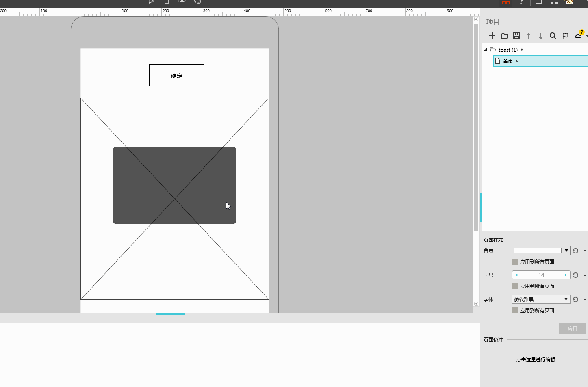Open more options arrow beside 背景 reset
Image resolution: width=588 pixels, height=387 pixels.
point(585,251)
